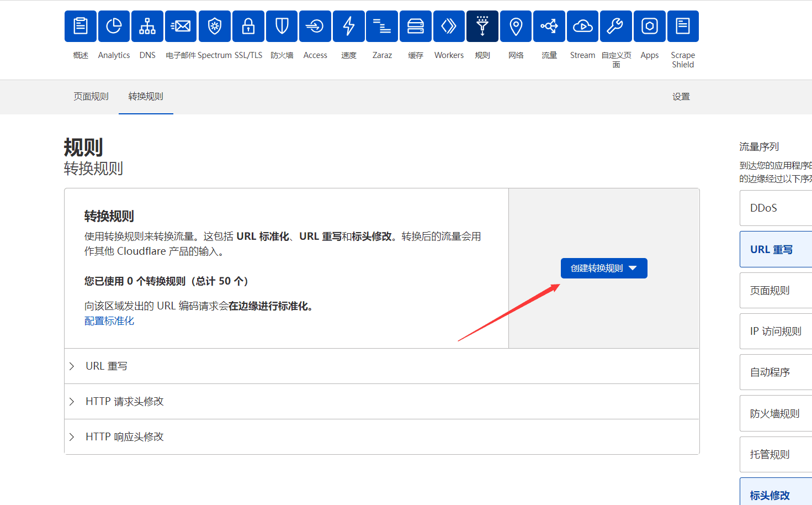Select the firewall shield icon
This screenshot has width=812, height=505.
(282, 27)
